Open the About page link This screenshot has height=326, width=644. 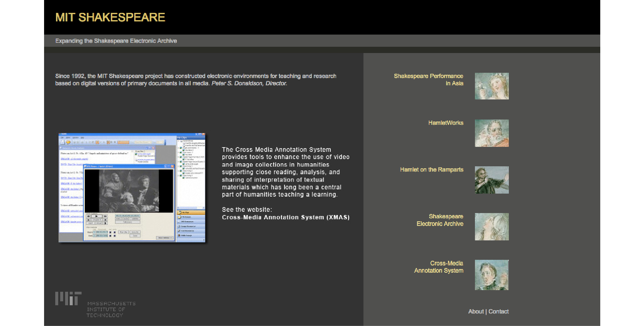476,312
